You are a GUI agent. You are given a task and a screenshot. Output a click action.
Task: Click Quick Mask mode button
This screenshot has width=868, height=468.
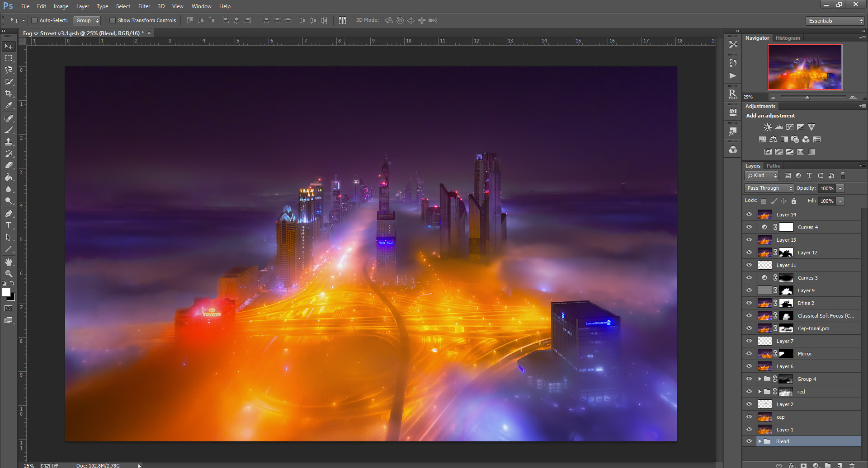coord(9,309)
